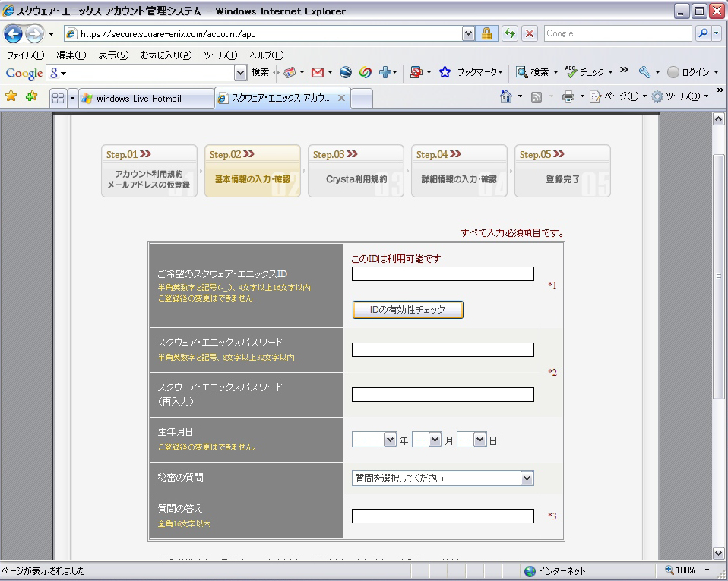Expand the Google toolbar search history dropdown
Viewport: 728px width, 581px height.
pyautogui.click(x=240, y=73)
